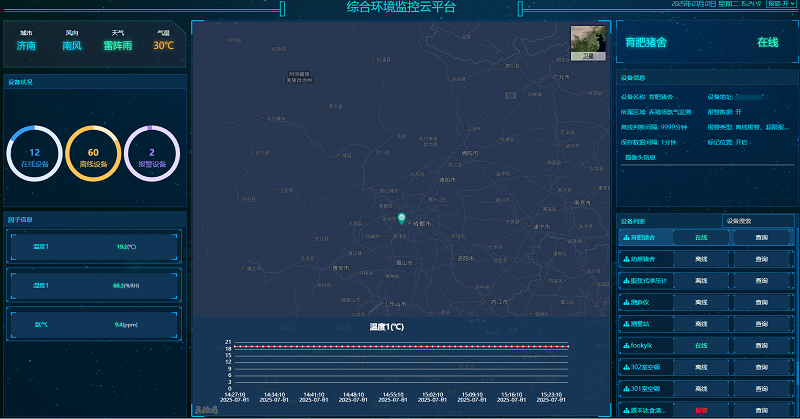The height and width of the screenshot is (419, 800).
Task: Click the 302室空调 device icon
Action: pyautogui.click(x=625, y=367)
